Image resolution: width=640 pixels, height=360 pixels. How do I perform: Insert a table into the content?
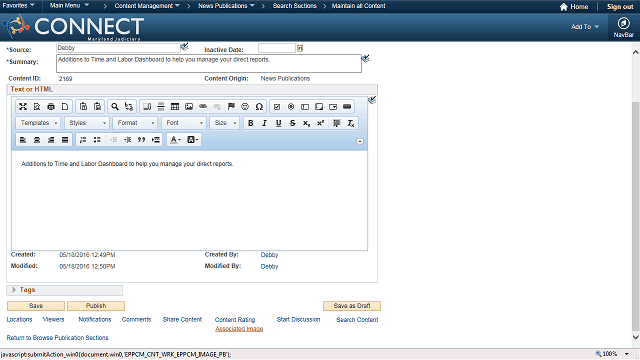click(x=175, y=107)
